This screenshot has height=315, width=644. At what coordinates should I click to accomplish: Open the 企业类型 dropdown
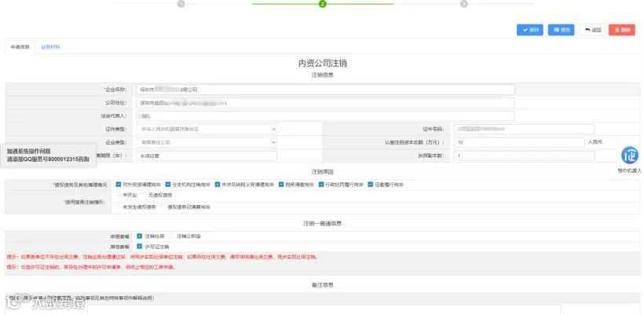pos(207,142)
